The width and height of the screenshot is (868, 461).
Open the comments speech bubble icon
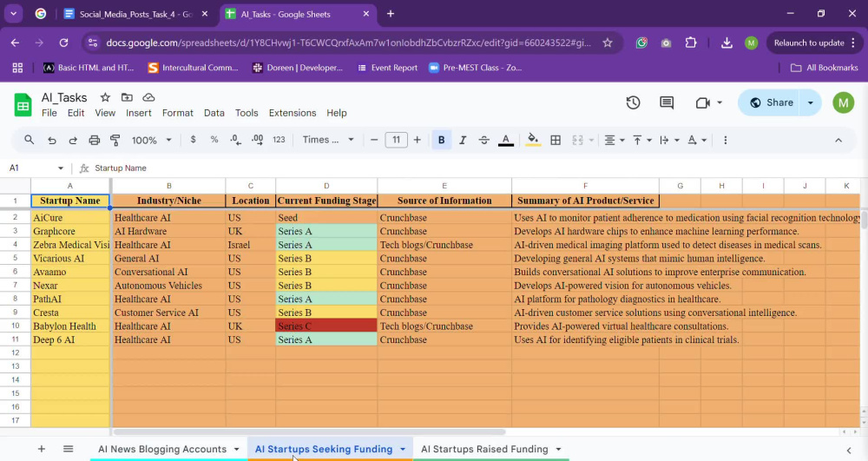pyautogui.click(x=667, y=102)
